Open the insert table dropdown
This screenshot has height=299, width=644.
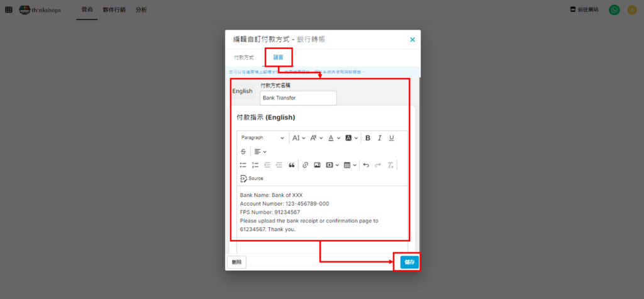tap(350, 165)
